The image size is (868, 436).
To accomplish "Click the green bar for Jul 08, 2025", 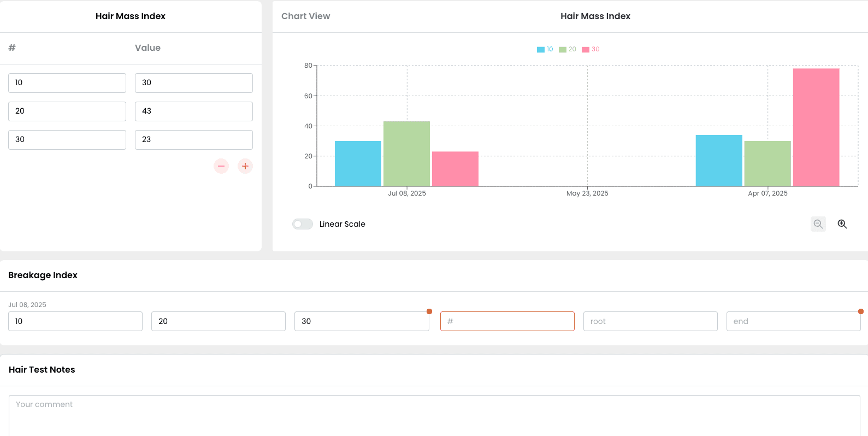I will tap(406, 154).
